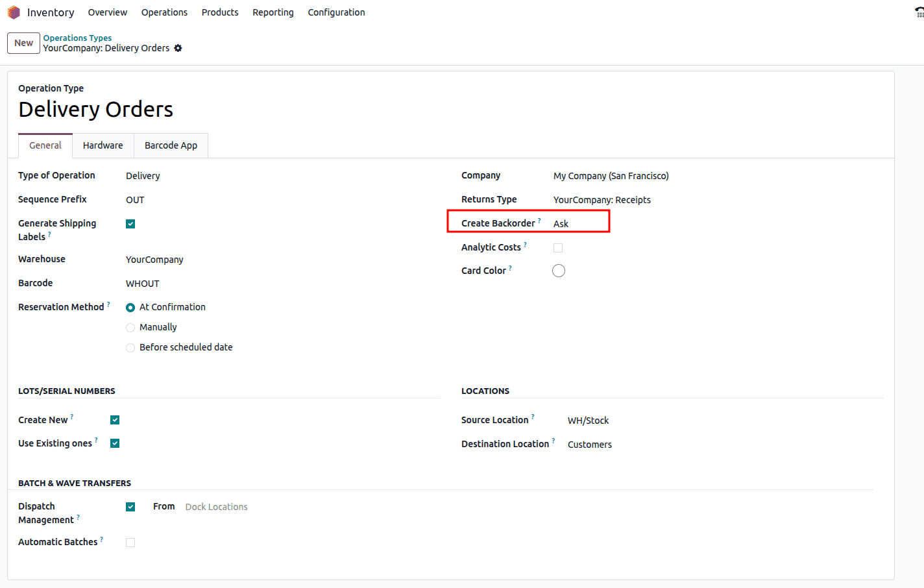Image resolution: width=924 pixels, height=588 pixels.
Task: Edit the Delivery Orders operation type name
Action: coord(96,110)
